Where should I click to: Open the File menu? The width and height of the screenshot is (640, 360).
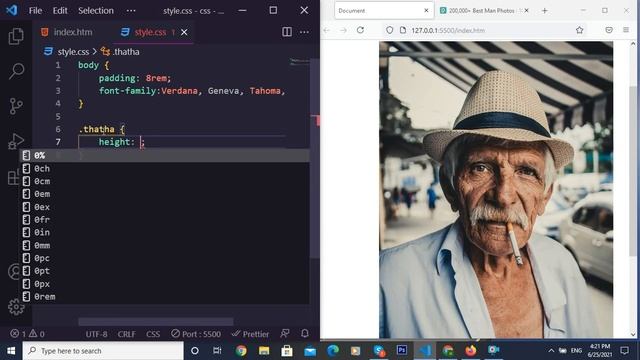(35, 11)
